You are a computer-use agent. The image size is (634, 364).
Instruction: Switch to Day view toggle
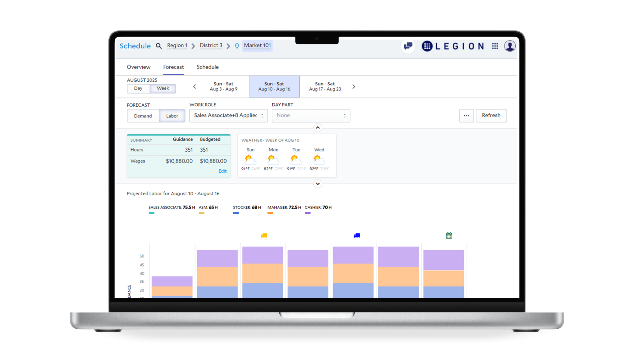(138, 89)
